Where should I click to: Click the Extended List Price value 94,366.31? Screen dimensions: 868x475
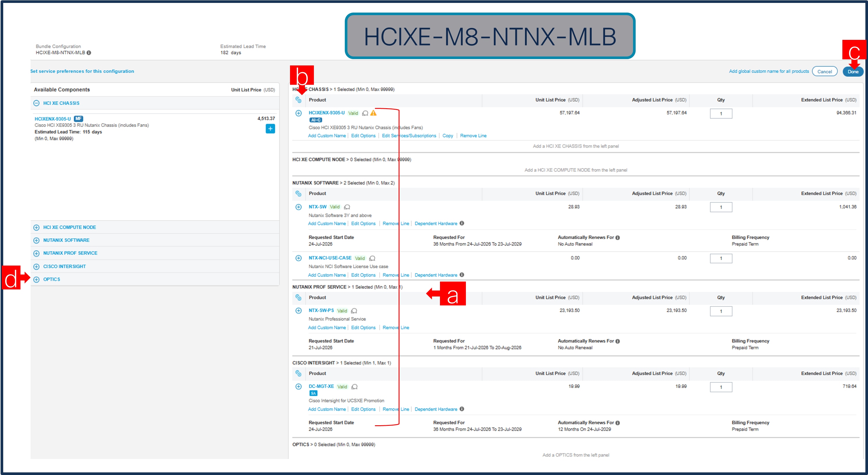click(846, 113)
